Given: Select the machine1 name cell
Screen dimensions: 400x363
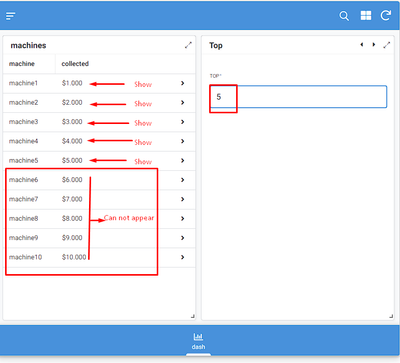Looking at the screenshot, I should [23, 83].
